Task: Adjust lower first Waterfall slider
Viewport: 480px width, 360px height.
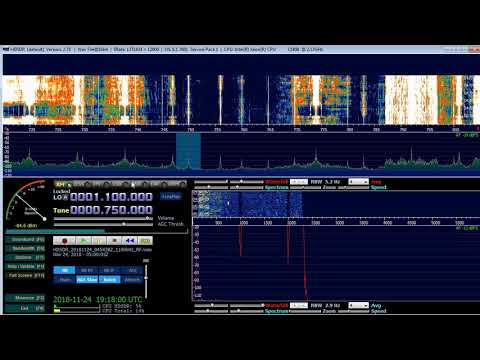Action: point(211,305)
